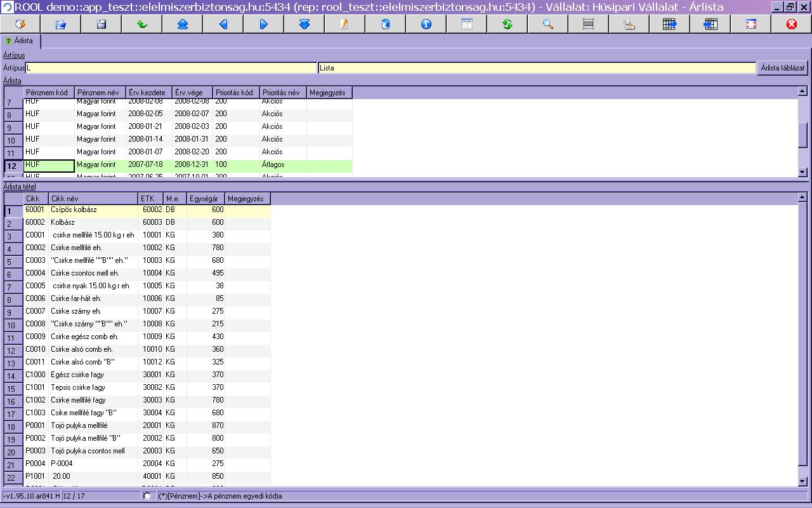812x508 pixels.
Task: Go to previous record with left arrow
Action: (x=223, y=24)
